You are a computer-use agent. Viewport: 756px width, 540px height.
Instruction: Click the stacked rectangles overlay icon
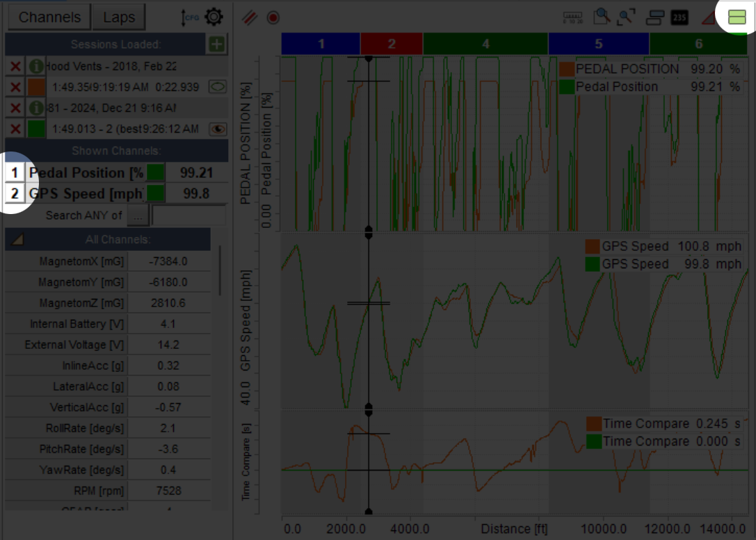click(x=654, y=18)
